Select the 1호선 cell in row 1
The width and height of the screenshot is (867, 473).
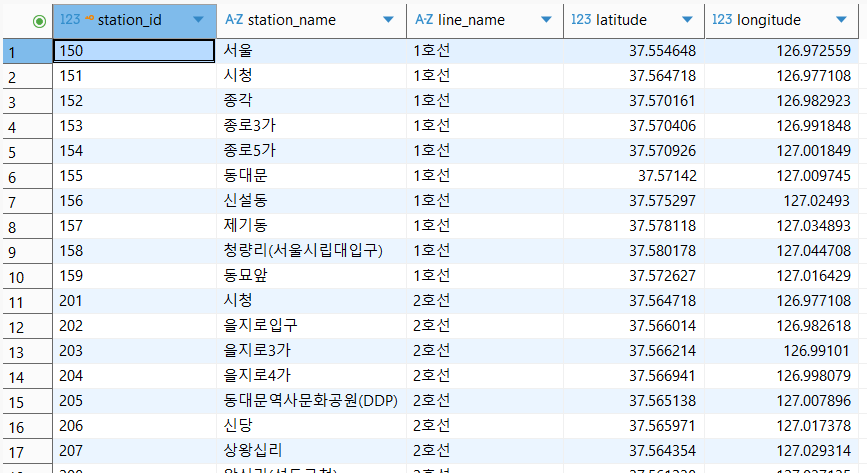point(485,51)
